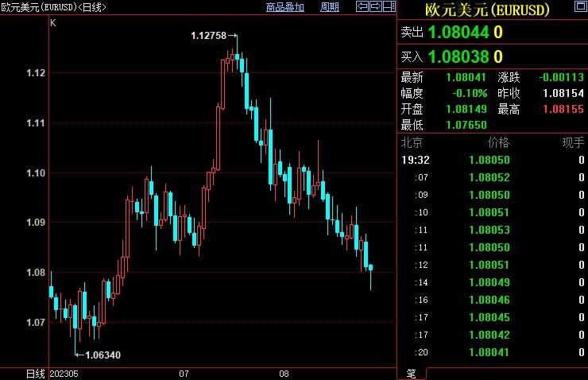The width and height of the screenshot is (588, 380).
Task: Click the 现手 column header
Action: [x=572, y=143]
